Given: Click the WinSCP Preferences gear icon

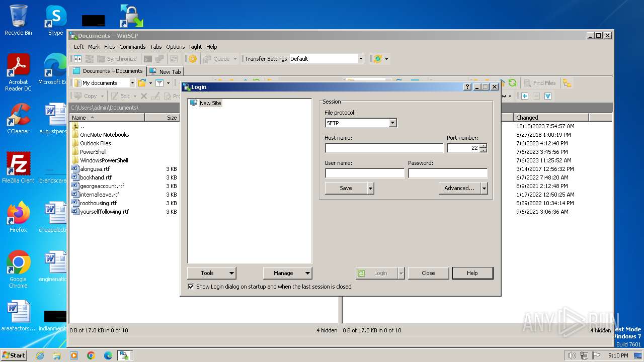Looking at the screenshot, I should 193,59.
